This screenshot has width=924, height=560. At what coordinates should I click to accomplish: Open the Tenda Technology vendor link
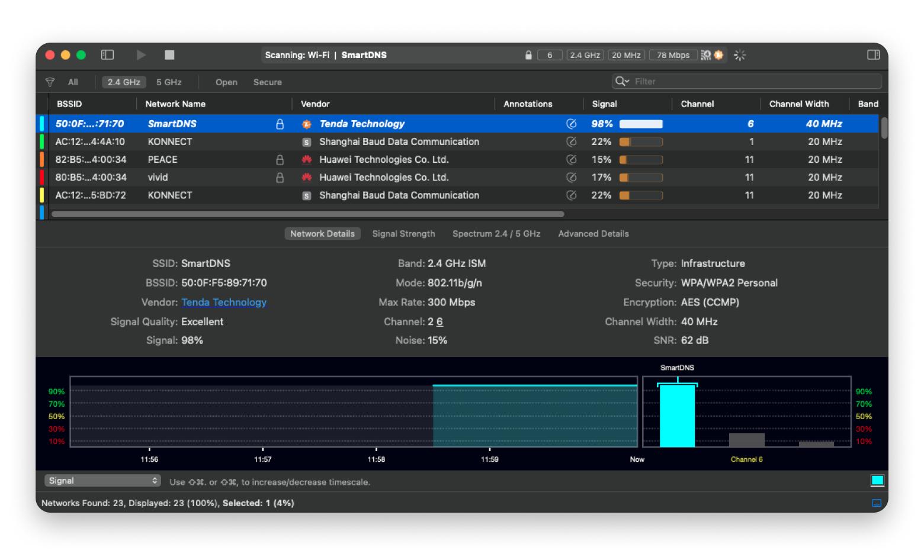[x=224, y=302]
